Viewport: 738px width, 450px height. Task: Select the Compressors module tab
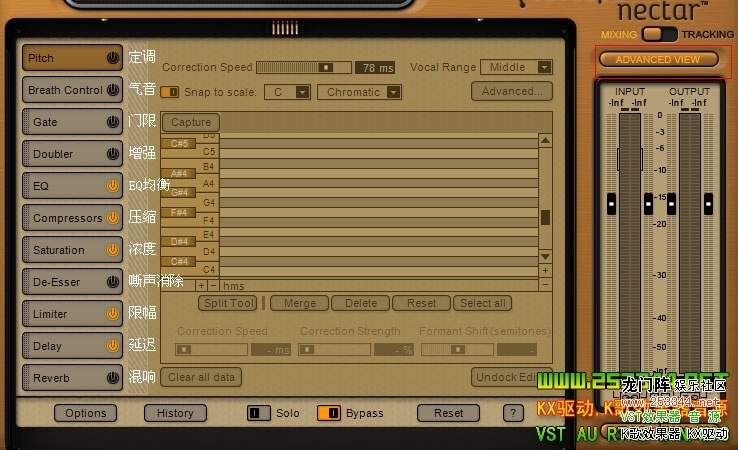click(72, 218)
